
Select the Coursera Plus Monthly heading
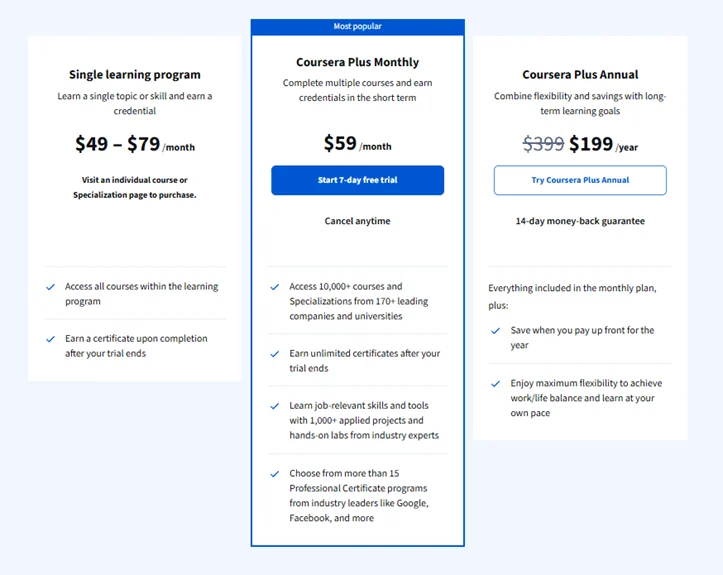357,62
